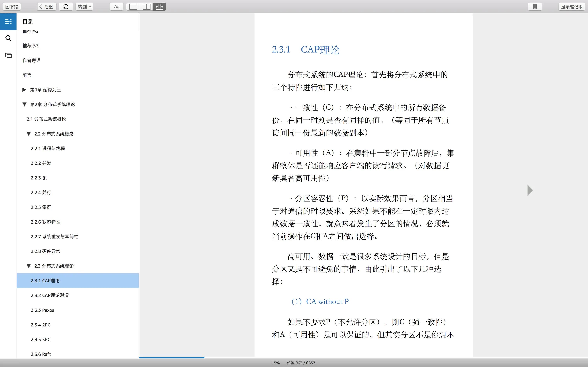Screen dimensions: 588x367
Task: Switch to single-column page layout
Action: pyautogui.click(x=133, y=7)
